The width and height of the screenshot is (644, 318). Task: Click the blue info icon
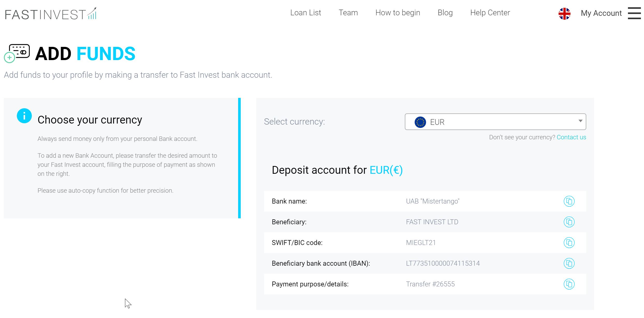(24, 116)
